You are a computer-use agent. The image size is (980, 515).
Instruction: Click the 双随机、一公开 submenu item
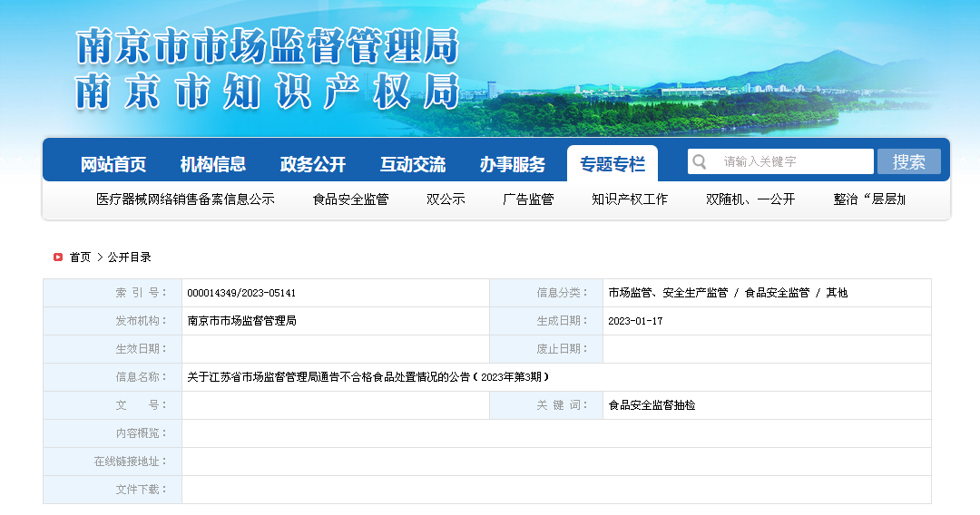coord(750,199)
